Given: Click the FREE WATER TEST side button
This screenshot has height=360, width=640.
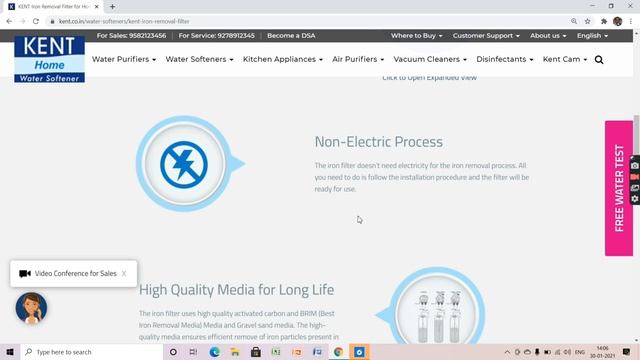Looking at the screenshot, I should 619,188.
